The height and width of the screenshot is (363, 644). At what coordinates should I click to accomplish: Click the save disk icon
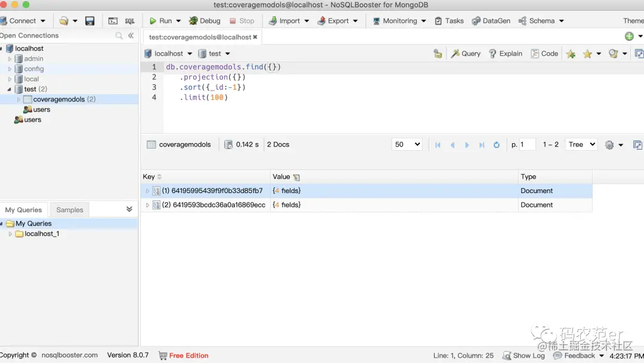(x=89, y=21)
